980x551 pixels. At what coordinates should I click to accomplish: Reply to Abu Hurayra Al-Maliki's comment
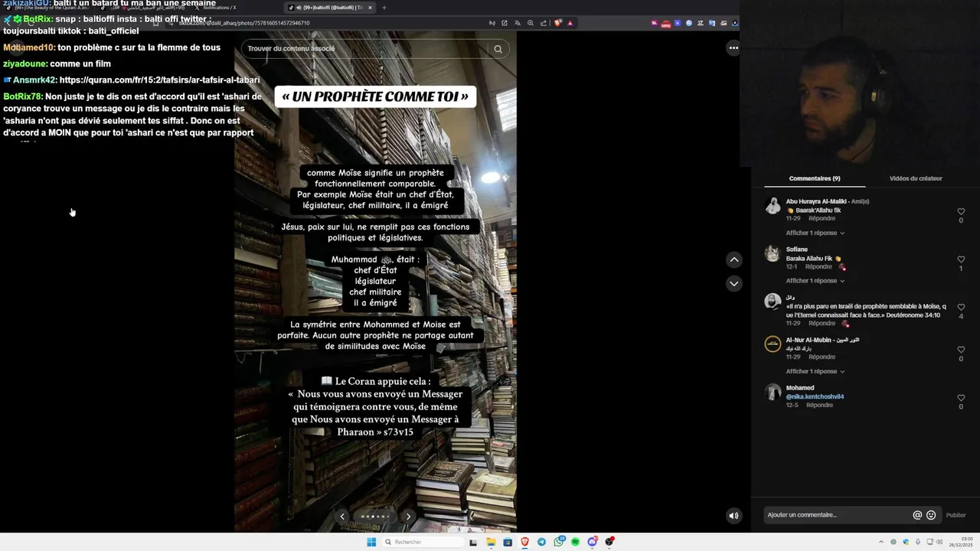[822, 219]
